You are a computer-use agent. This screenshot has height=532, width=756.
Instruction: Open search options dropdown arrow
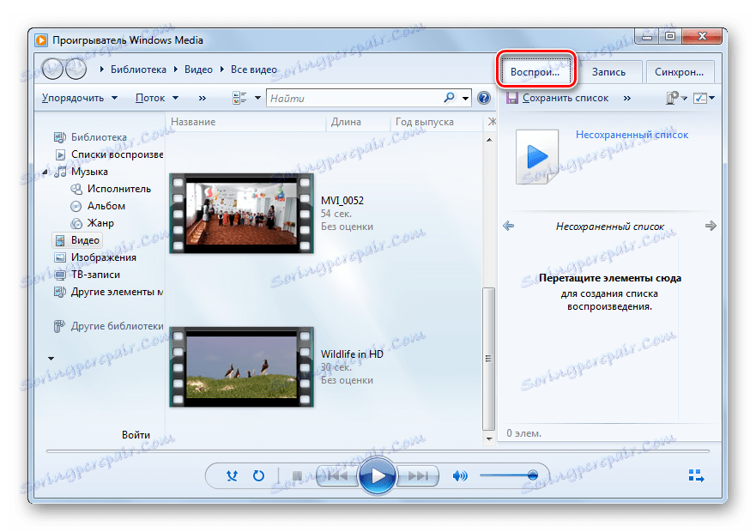(x=465, y=98)
